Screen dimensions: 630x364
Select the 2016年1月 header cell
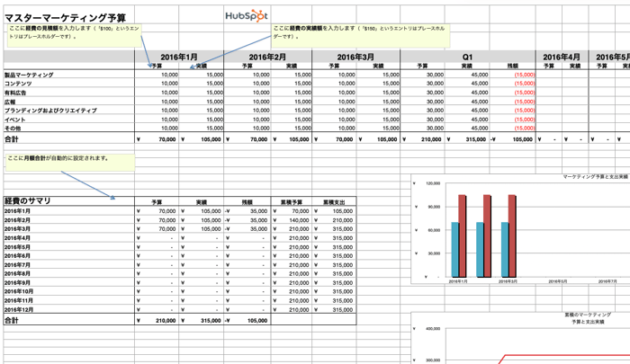(x=179, y=57)
